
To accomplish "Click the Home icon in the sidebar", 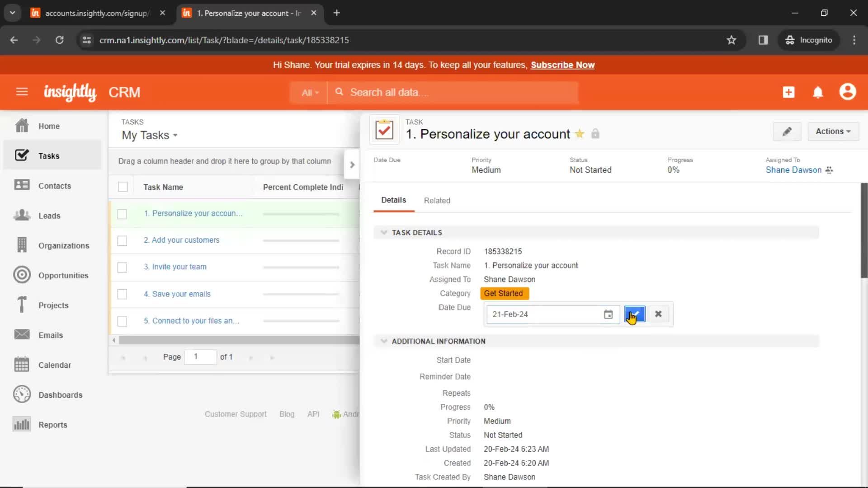I will coord(22,126).
